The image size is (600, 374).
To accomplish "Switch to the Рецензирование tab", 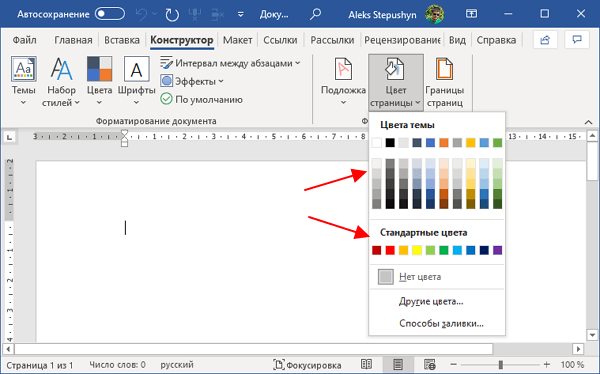I will click(x=402, y=40).
